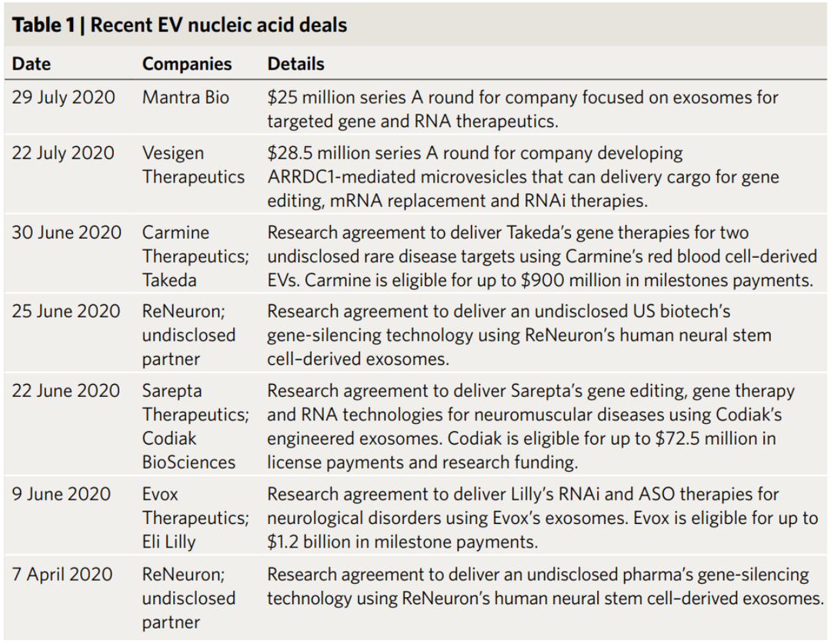Click the "Carmine Therapeutics; Takeda" cell
Image resolution: width=831 pixels, height=644 pixels.
[x=195, y=256]
